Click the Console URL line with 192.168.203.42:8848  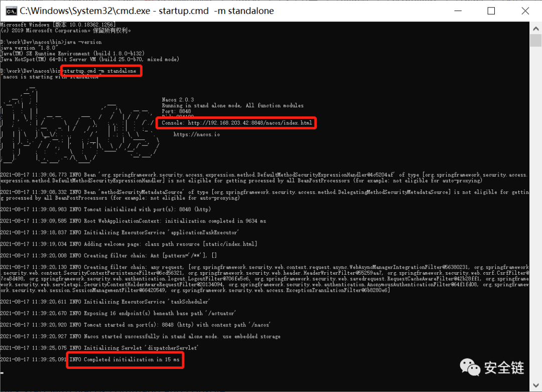[237, 123]
